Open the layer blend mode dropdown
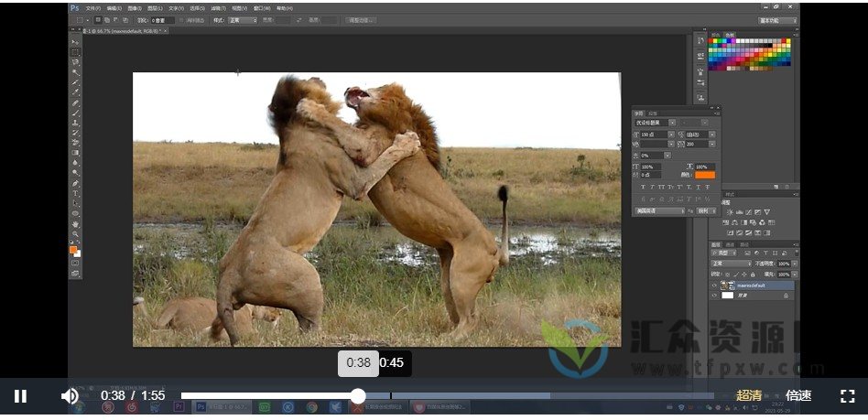 click(732, 263)
